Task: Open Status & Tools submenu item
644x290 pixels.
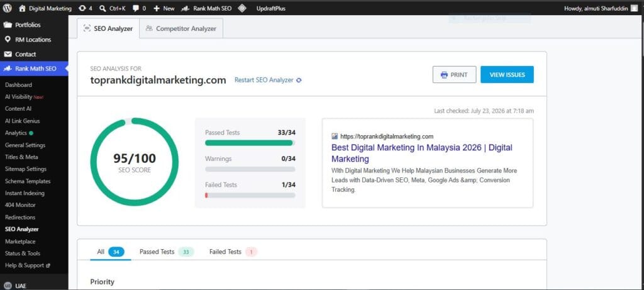Action: click(23, 254)
